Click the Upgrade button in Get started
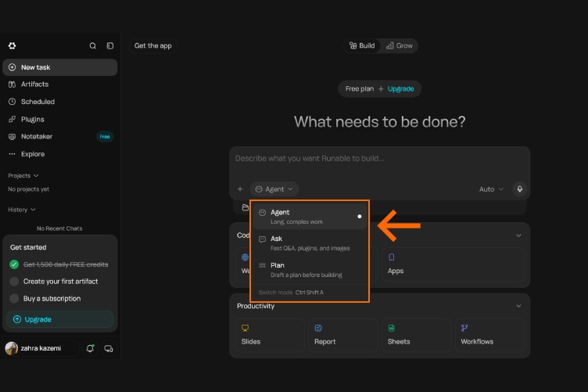Viewport: 588px width, 392px height. pos(60,319)
